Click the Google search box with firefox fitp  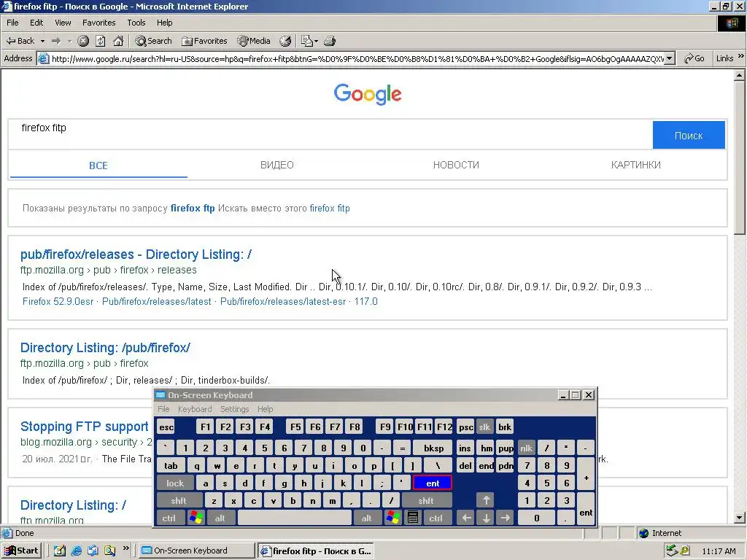[x=330, y=135]
